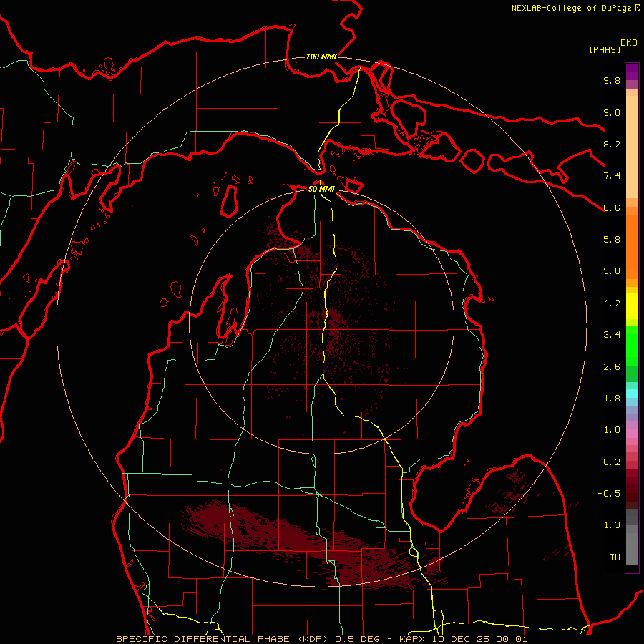Click the DKD product code label

pyautogui.click(x=629, y=43)
